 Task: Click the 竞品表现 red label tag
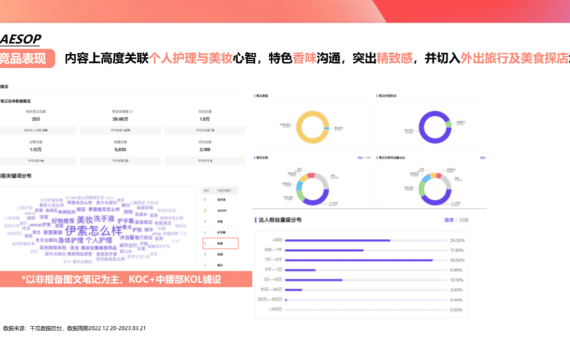coord(25,58)
